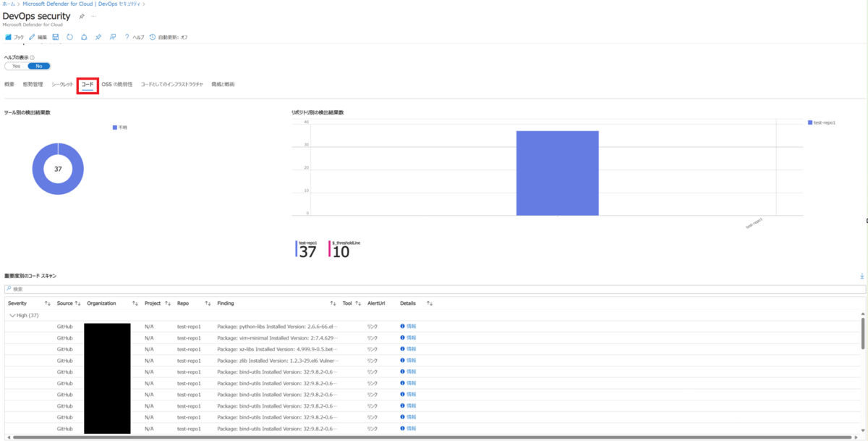Click the pin icon in the toolbar
The height and width of the screenshot is (441, 868).
[x=98, y=37]
